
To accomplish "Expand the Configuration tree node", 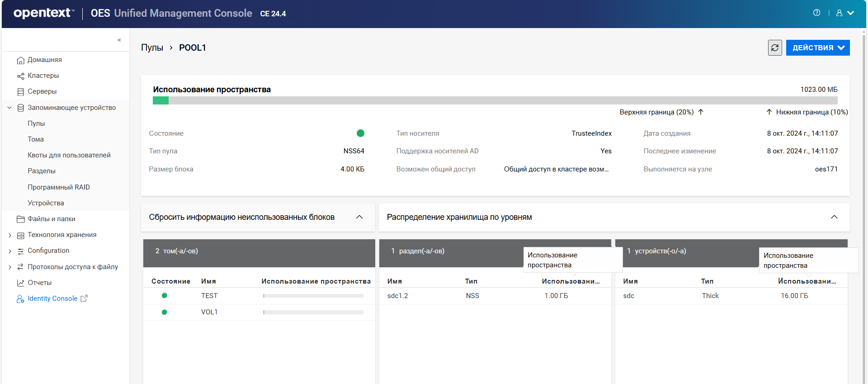I will pos(9,251).
